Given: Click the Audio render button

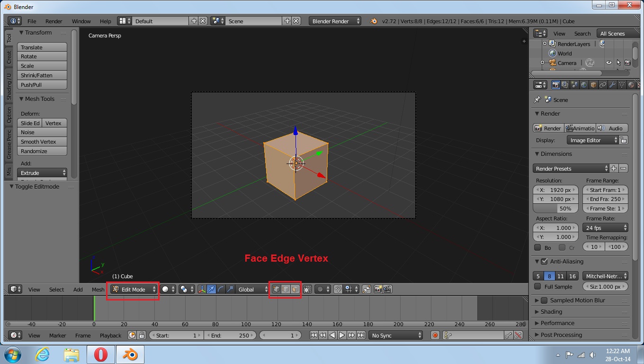Looking at the screenshot, I should (612, 128).
